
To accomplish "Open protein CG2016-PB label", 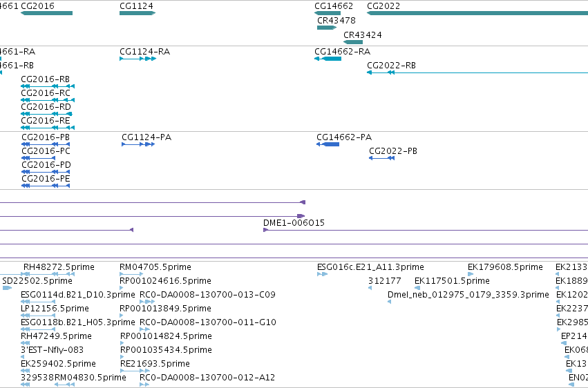I will pos(46,137).
